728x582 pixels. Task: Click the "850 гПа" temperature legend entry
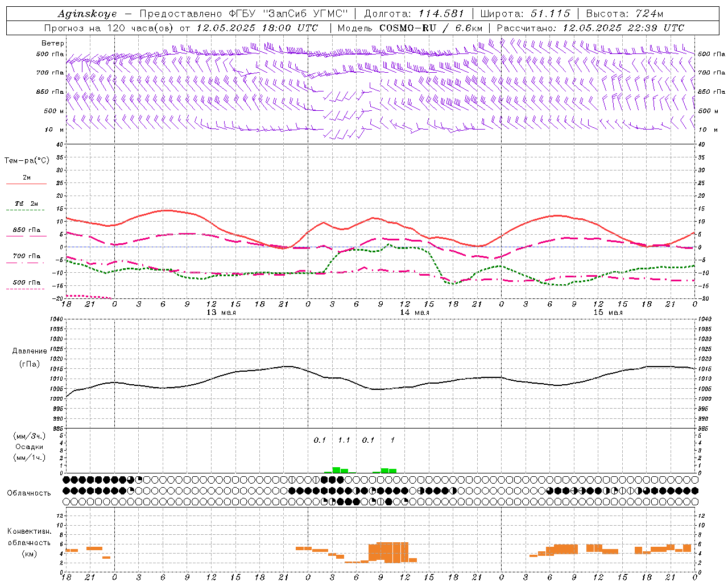pos(27,230)
